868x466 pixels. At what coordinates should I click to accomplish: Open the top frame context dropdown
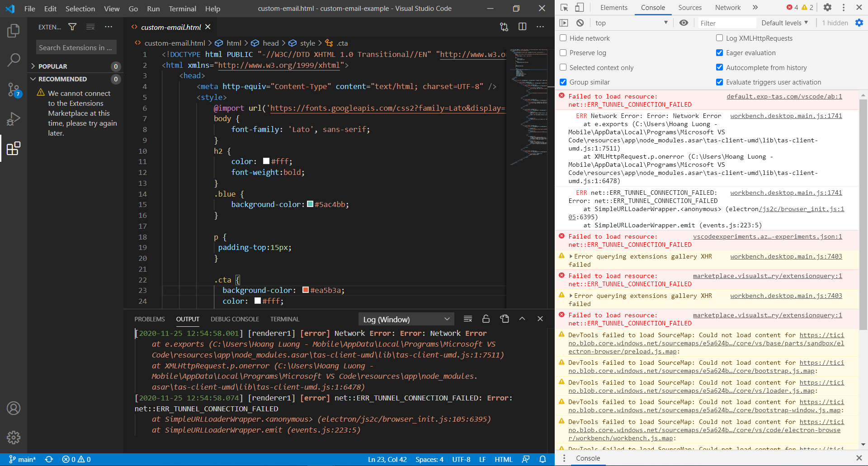point(631,23)
